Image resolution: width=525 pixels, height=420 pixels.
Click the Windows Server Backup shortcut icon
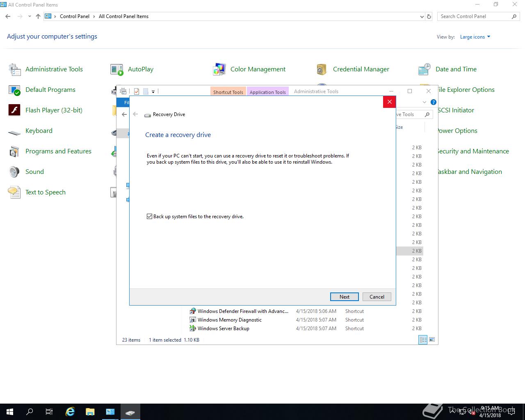(192, 329)
